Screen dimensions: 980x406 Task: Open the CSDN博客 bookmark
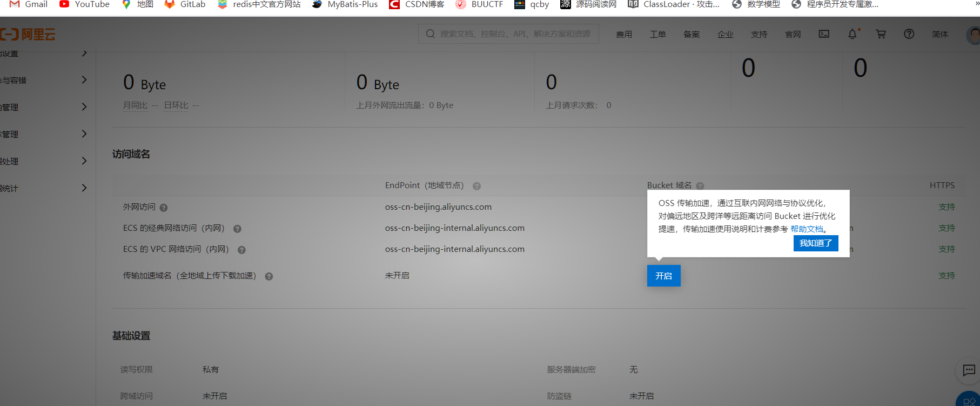(x=417, y=4)
